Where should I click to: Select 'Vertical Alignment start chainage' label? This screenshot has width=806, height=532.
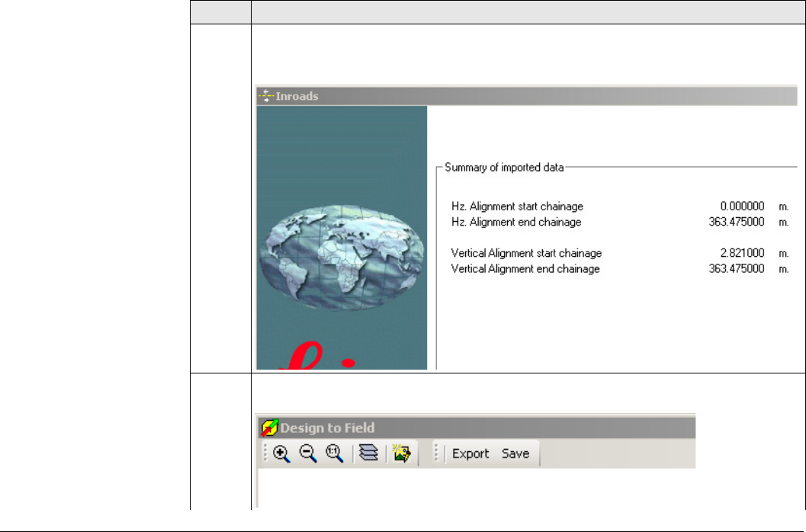point(526,253)
